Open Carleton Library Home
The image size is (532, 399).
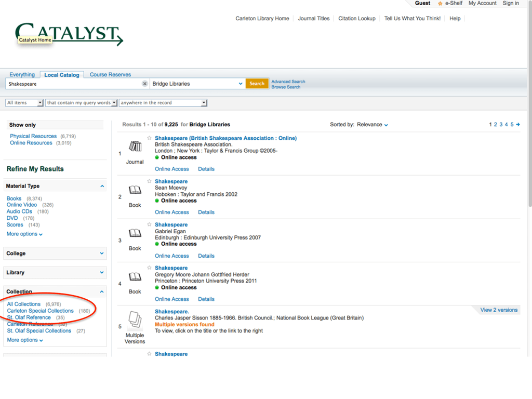(x=262, y=19)
